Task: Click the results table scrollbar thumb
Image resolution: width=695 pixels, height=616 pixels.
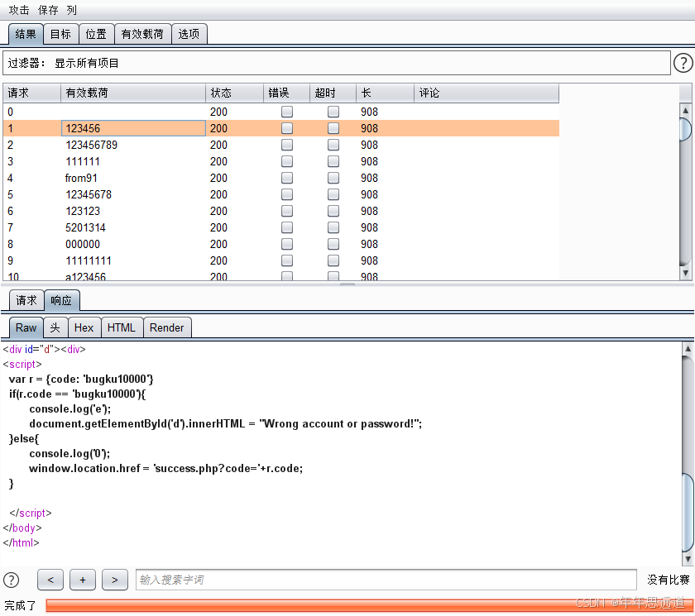Action: [x=685, y=129]
